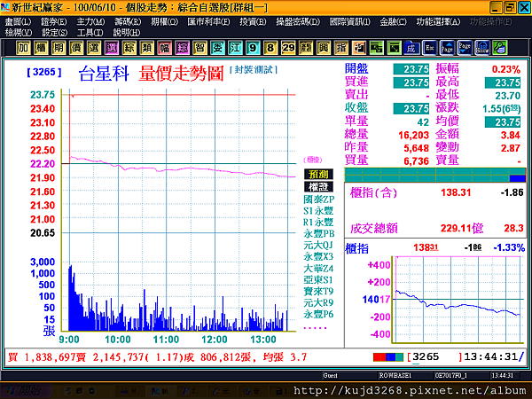Select warrant 永豐P6 in the list
This screenshot has height=399, width=532.
tap(318, 314)
